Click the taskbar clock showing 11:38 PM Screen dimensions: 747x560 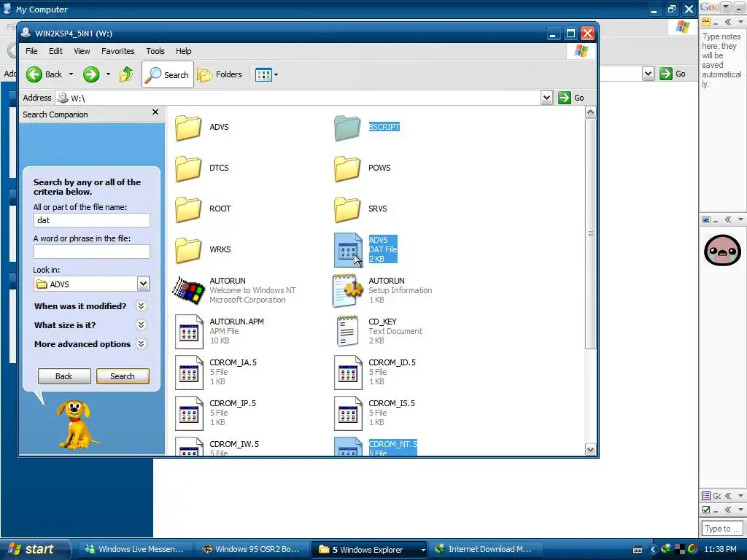pyautogui.click(x=720, y=549)
